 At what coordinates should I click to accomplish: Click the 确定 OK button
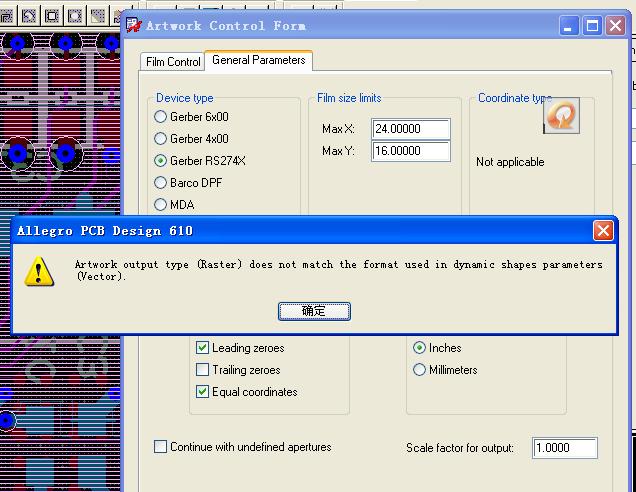click(x=314, y=311)
